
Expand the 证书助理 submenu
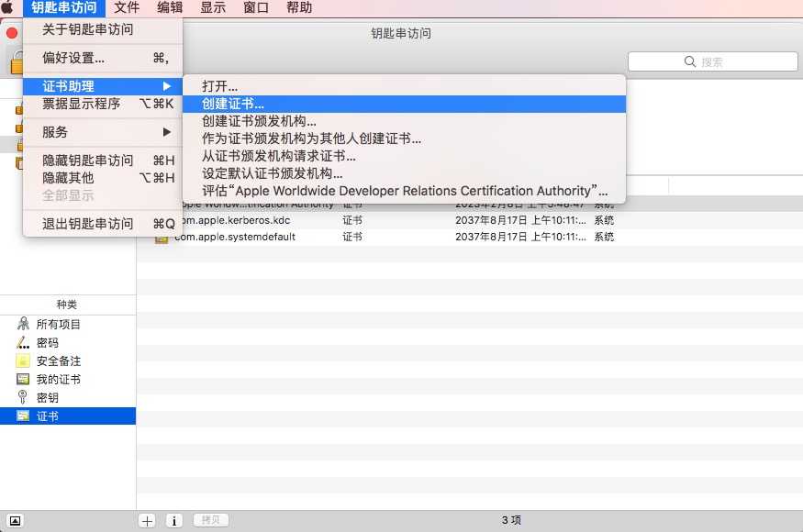(103, 86)
